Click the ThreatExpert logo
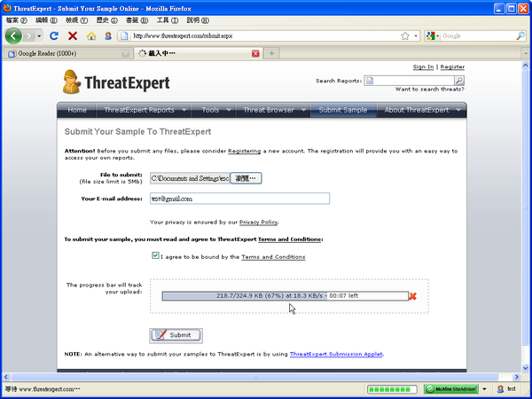Image resolution: width=532 pixels, height=399 pixels. coord(116,82)
